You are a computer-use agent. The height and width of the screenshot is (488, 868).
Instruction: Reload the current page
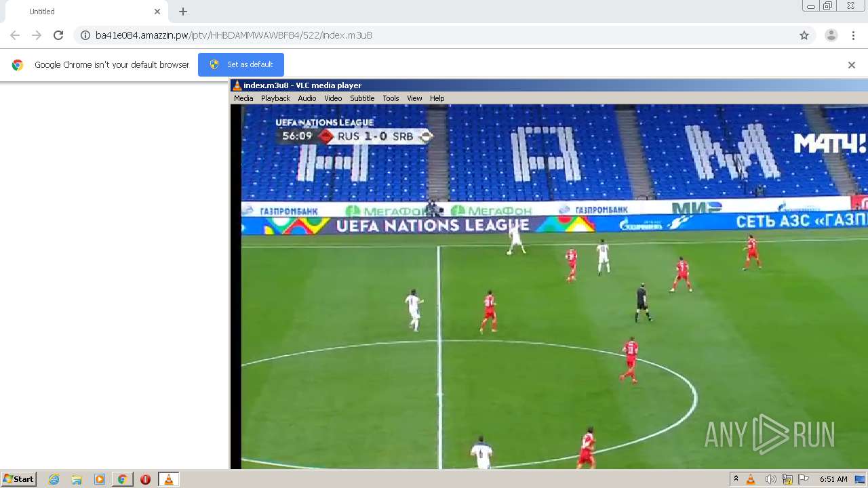(x=58, y=35)
